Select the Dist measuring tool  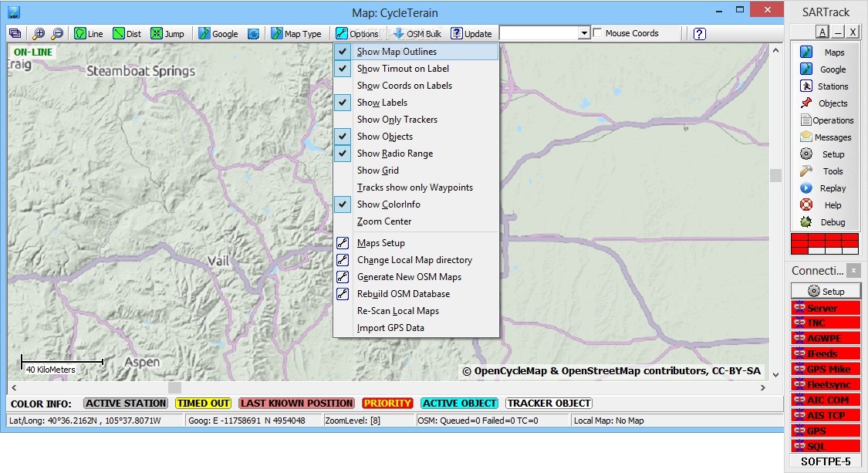tap(127, 34)
